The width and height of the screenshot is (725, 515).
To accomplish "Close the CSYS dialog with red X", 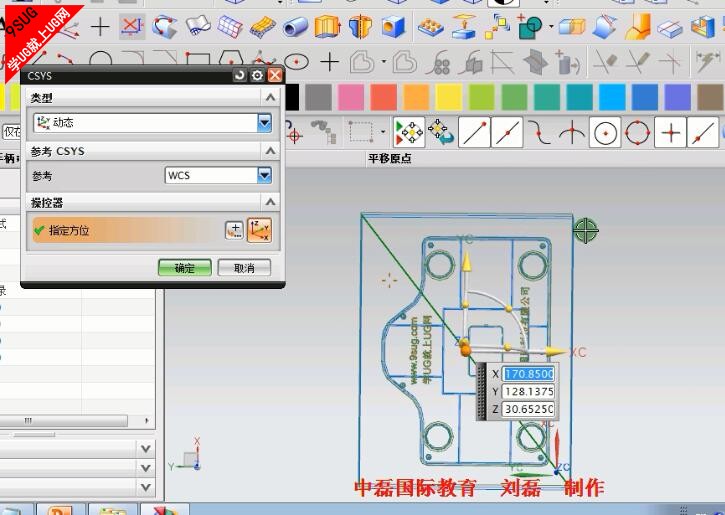I will pos(275,75).
